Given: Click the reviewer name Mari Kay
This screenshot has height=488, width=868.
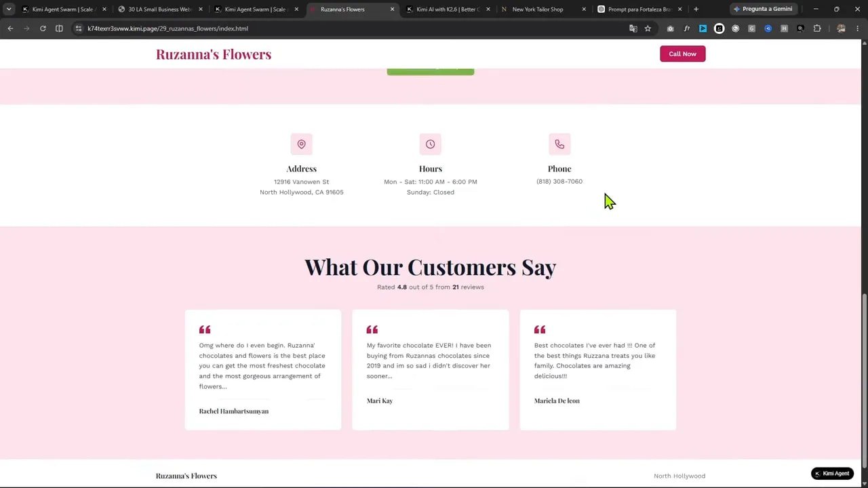Looking at the screenshot, I should click(x=380, y=401).
